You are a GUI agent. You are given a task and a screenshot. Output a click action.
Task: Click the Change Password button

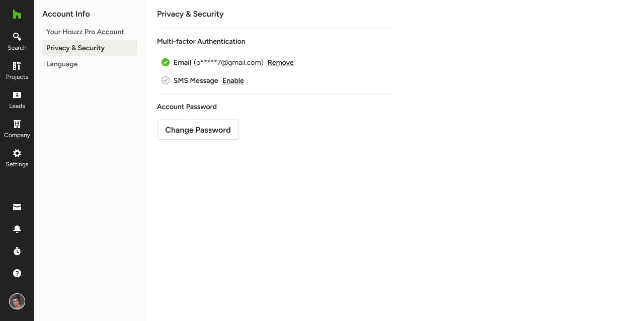[x=198, y=130]
